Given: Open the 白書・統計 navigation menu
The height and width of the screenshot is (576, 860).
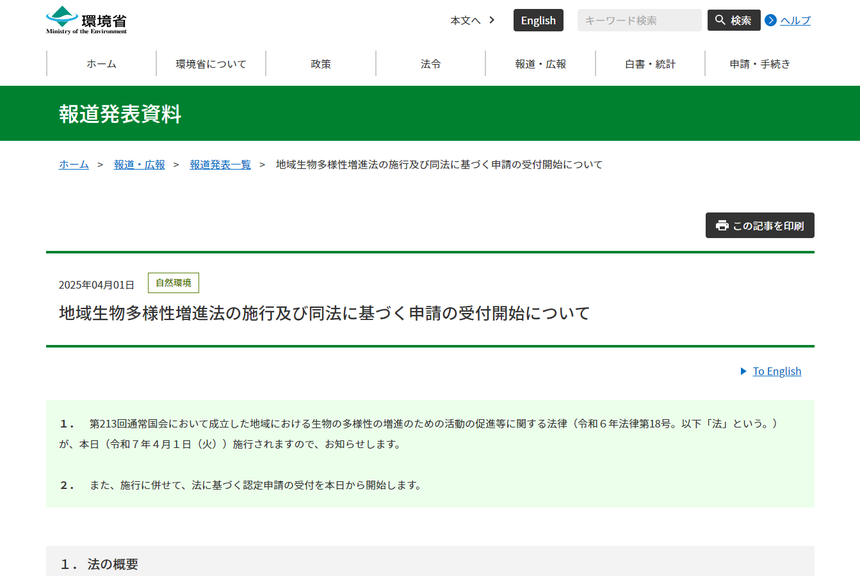Looking at the screenshot, I should (x=650, y=64).
